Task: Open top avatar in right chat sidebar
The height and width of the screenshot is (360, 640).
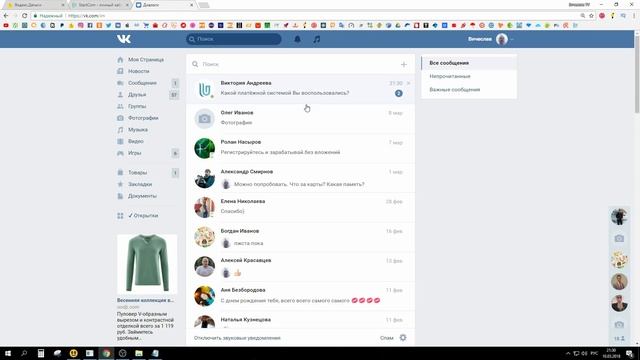Action: pyautogui.click(x=619, y=217)
